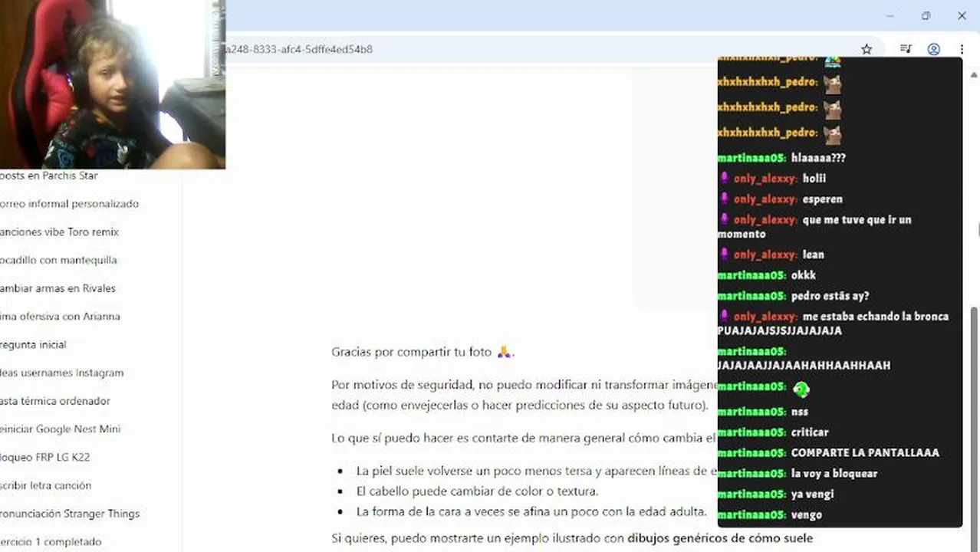Screen dimensions: 980x552
Task: Open the 'Ejercicio 1 completado' chat
Action: (51, 541)
